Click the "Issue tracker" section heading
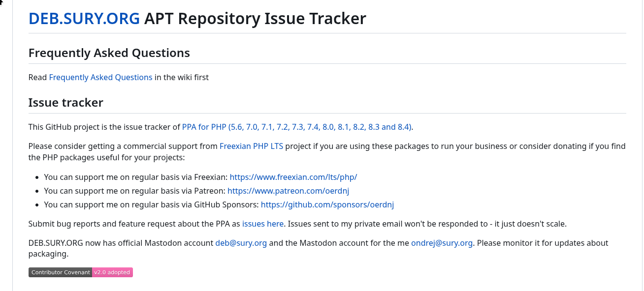Viewport: 644px width, 291px height. click(66, 103)
